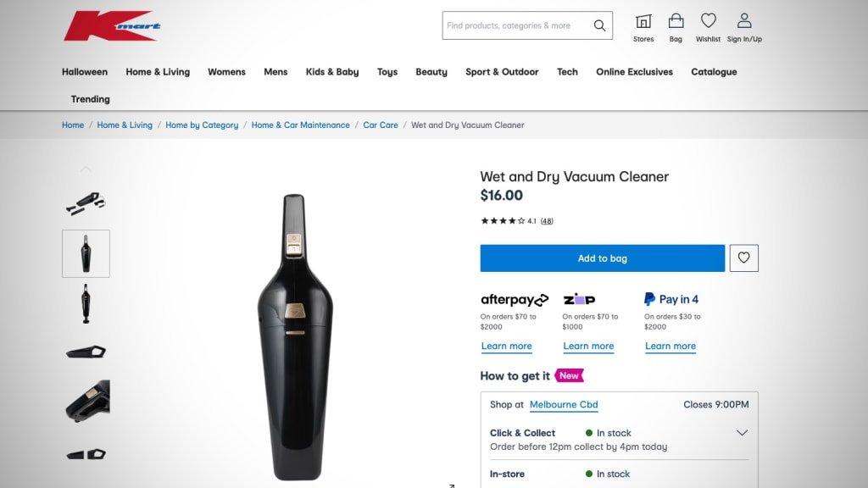The height and width of the screenshot is (488, 868).
Task: Click the Kmart logo
Action: tap(112, 26)
